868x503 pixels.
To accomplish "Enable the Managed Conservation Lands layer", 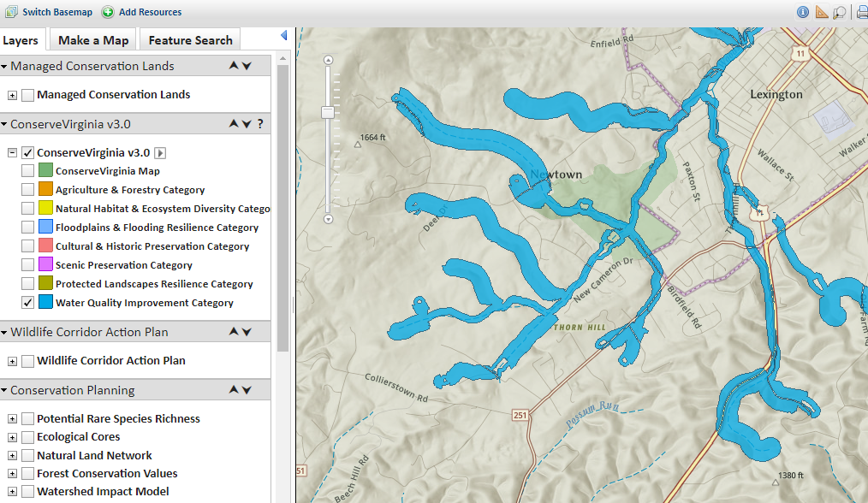I will click(x=28, y=96).
